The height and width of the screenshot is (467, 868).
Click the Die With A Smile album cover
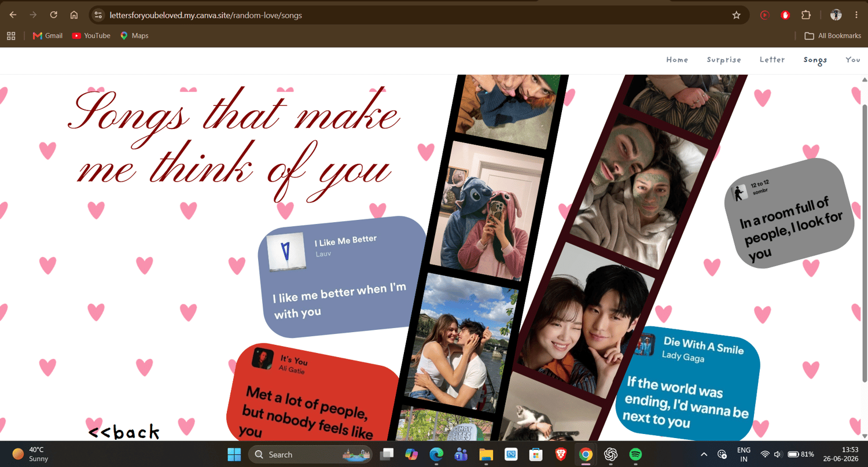coord(644,345)
